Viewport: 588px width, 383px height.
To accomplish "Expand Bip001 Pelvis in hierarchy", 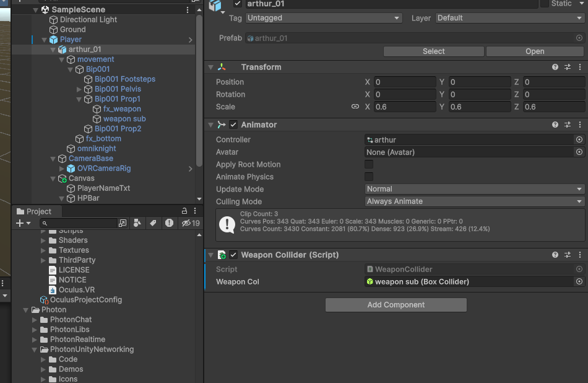I will (79, 89).
